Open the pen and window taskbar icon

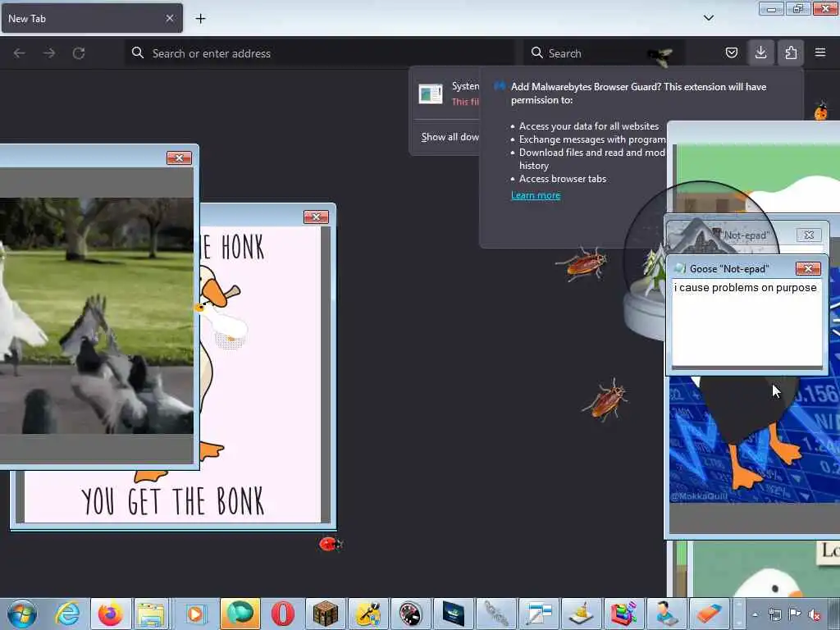pos(538,614)
